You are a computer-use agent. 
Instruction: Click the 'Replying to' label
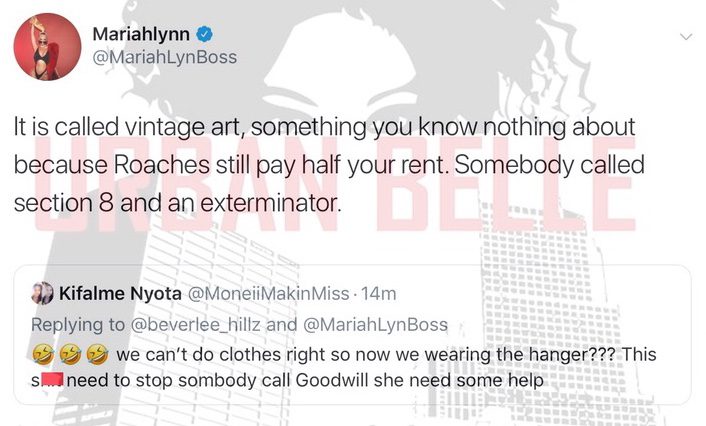tap(78, 325)
